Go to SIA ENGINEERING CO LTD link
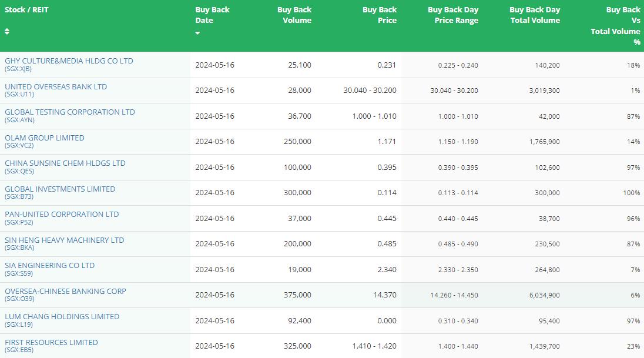This screenshot has height=358, width=644. (x=50, y=266)
